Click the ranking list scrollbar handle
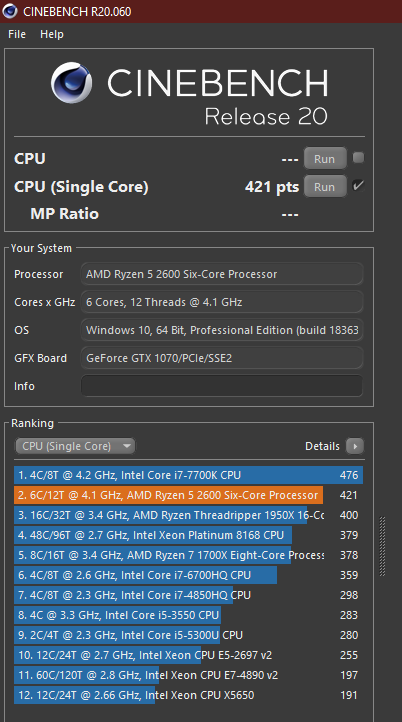Screen dimensions: 402x722 point(382,546)
